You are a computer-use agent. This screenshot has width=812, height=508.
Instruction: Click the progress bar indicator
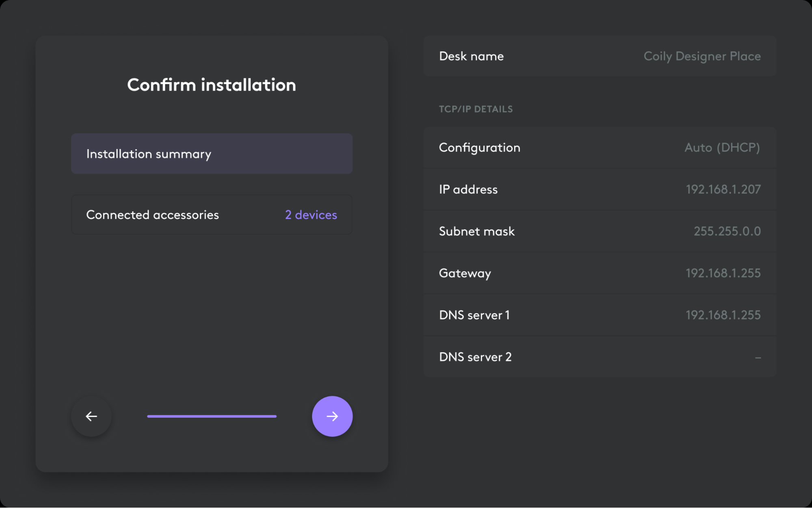click(212, 416)
